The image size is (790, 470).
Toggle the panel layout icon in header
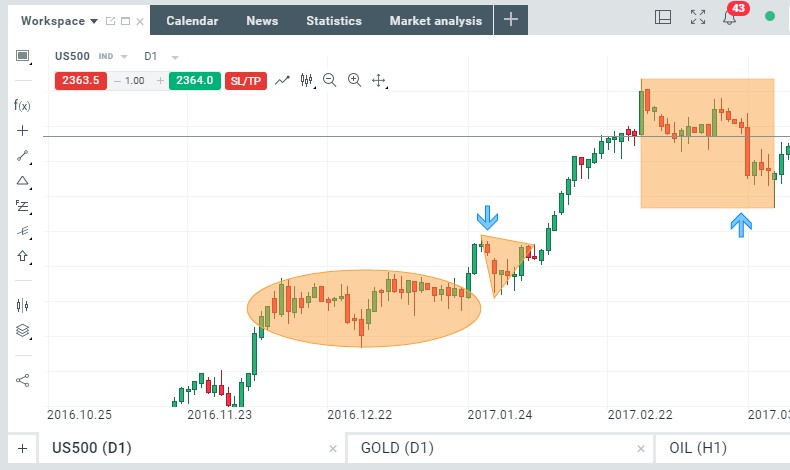(663, 18)
